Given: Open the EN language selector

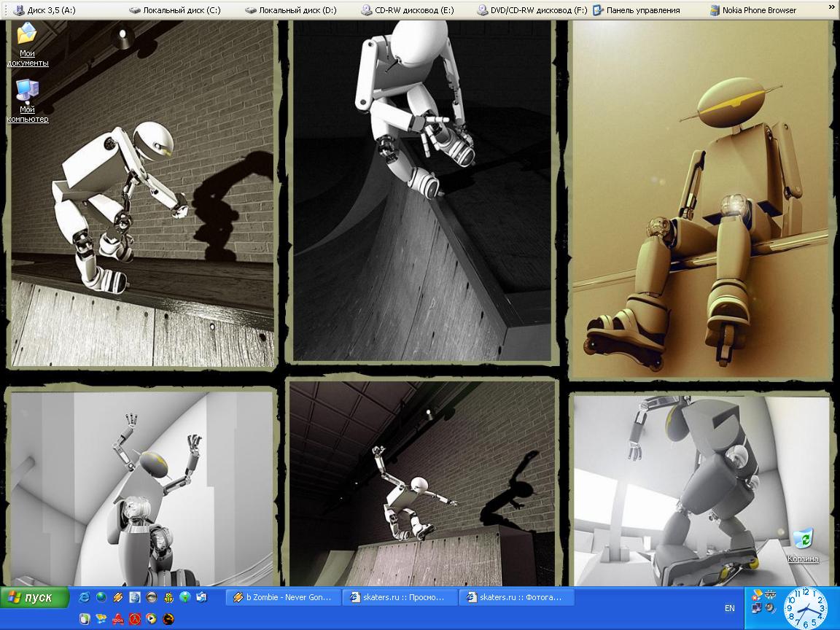Looking at the screenshot, I should (x=729, y=608).
